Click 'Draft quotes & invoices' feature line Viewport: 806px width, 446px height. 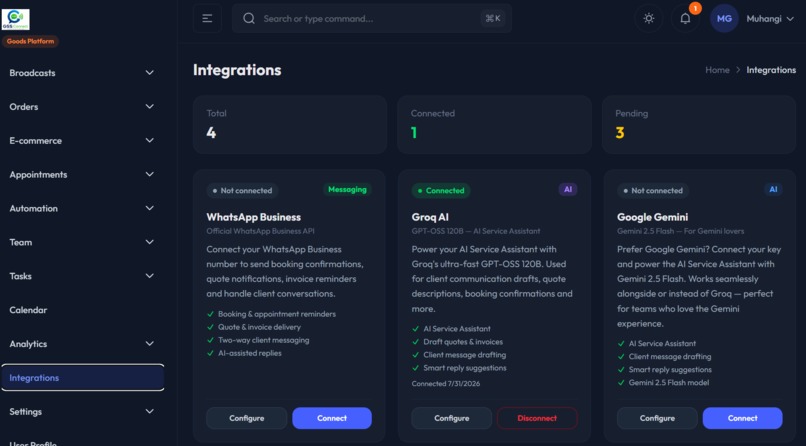click(x=463, y=342)
